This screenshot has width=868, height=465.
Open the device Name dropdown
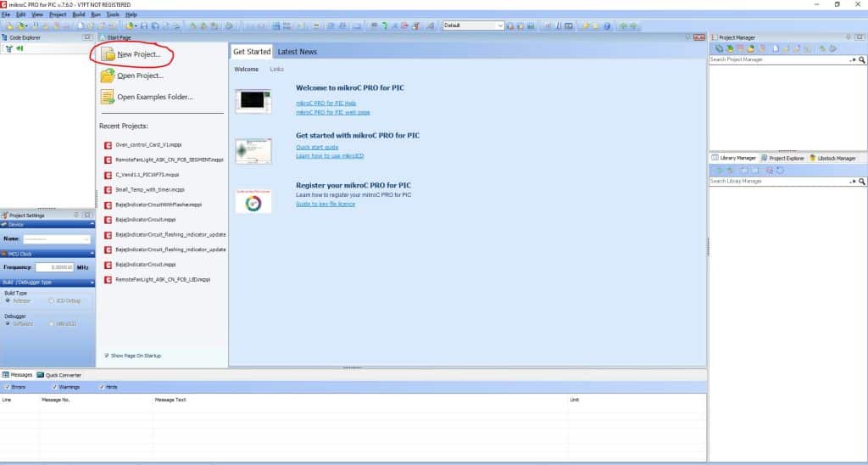pyautogui.click(x=57, y=239)
